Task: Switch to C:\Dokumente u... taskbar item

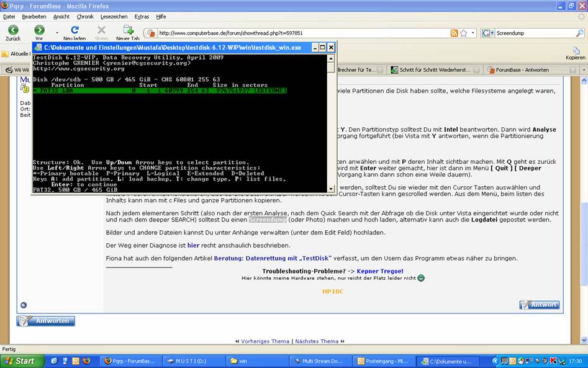Action: [x=448, y=361]
